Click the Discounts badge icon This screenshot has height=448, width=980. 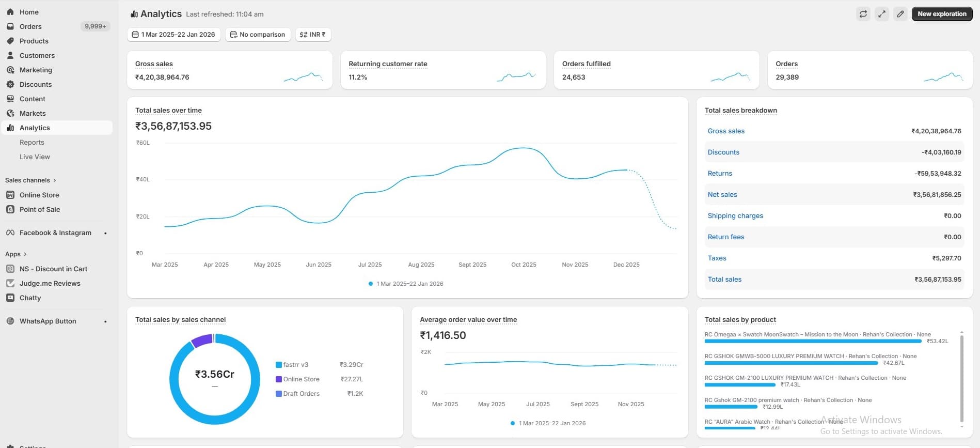(x=10, y=84)
